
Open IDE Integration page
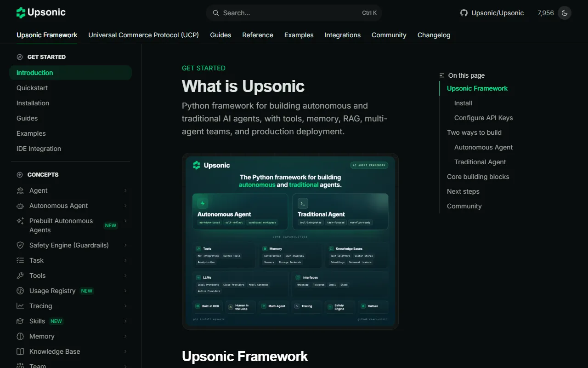(70, 149)
